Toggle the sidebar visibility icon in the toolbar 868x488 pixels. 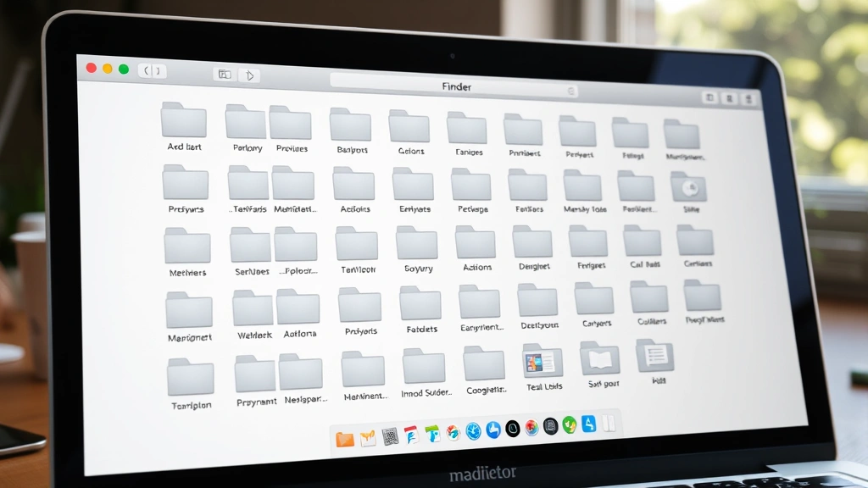click(x=225, y=75)
